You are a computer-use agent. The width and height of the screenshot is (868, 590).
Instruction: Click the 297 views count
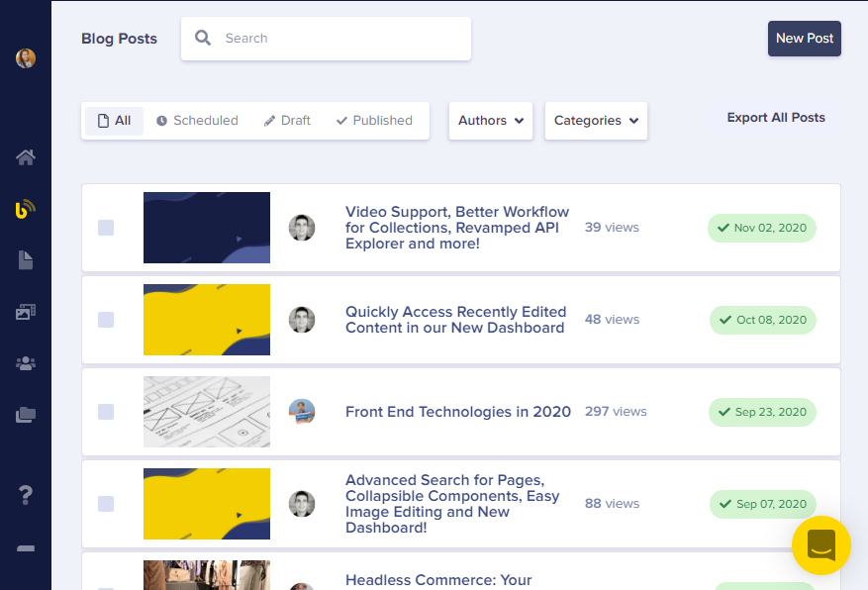[x=616, y=411]
